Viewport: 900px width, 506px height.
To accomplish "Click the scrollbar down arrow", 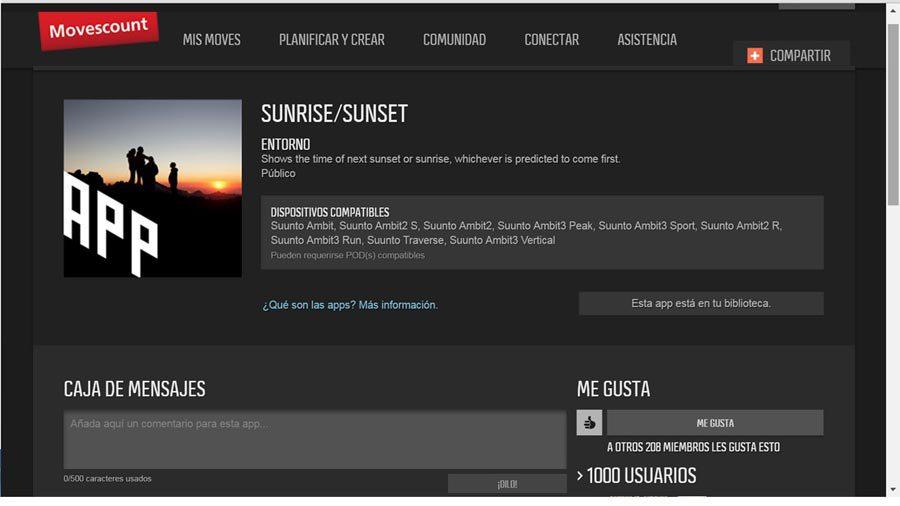I will pos(892,489).
